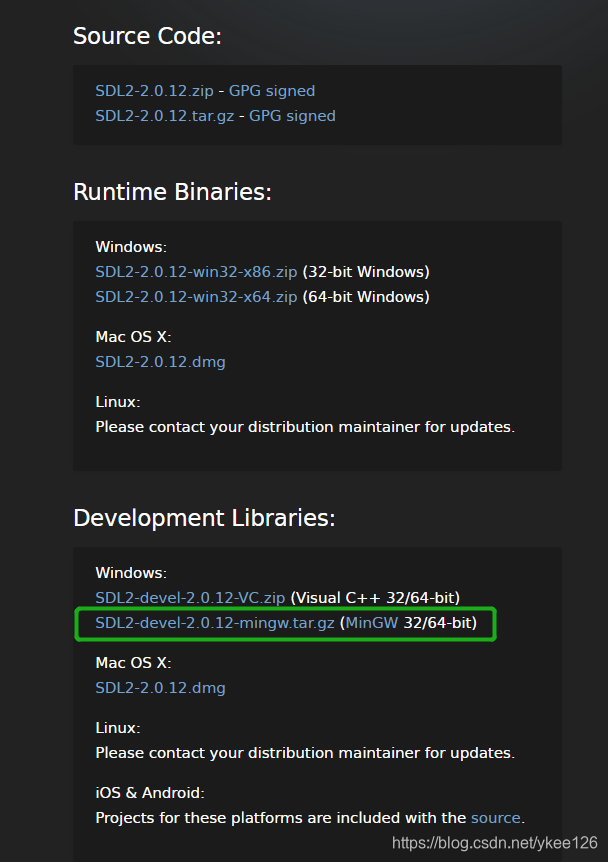The width and height of the screenshot is (608, 862).
Task: Click Linux maintainer notice under Development Libraries
Action: (305, 753)
